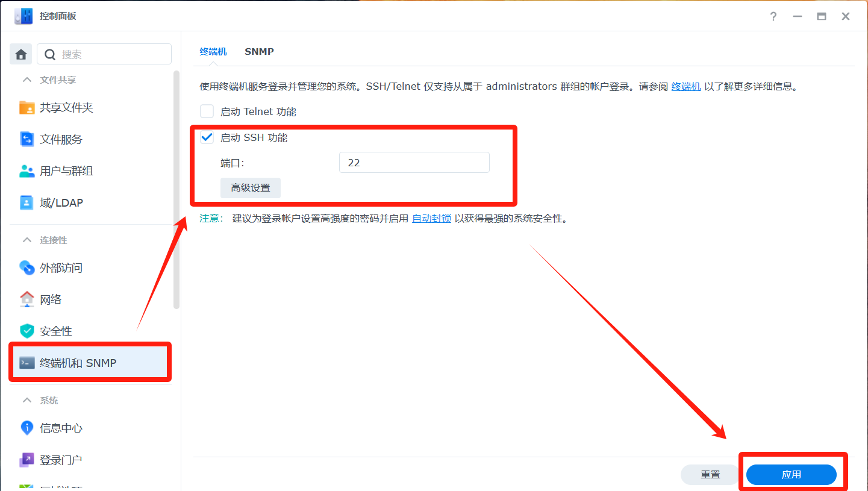This screenshot has height=491, width=868.
Task: Open 共享文件夹 shared folder icon
Action: tap(27, 108)
